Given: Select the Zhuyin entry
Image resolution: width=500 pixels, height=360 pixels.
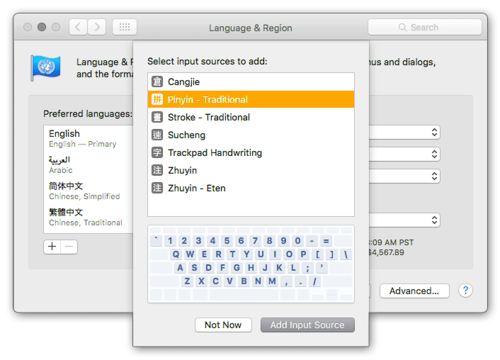Looking at the screenshot, I should click(251, 170).
